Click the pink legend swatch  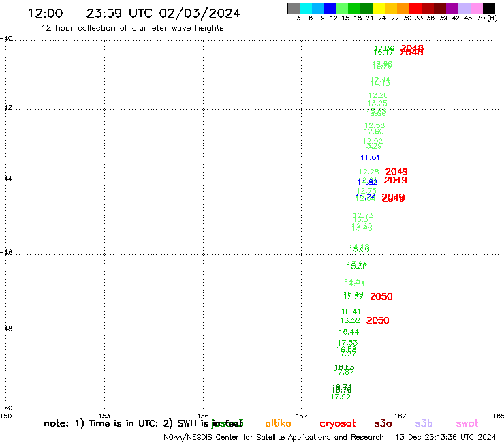click(476, 8)
